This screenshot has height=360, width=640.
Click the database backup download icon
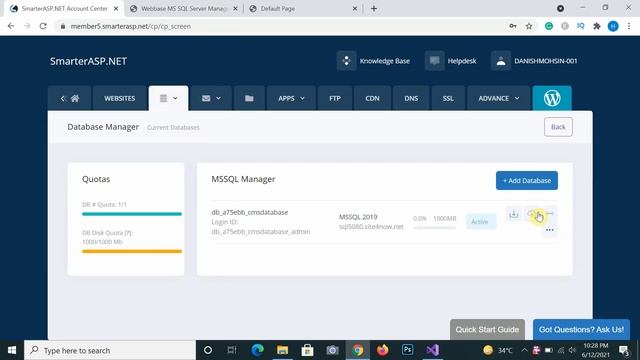[513, 213]
